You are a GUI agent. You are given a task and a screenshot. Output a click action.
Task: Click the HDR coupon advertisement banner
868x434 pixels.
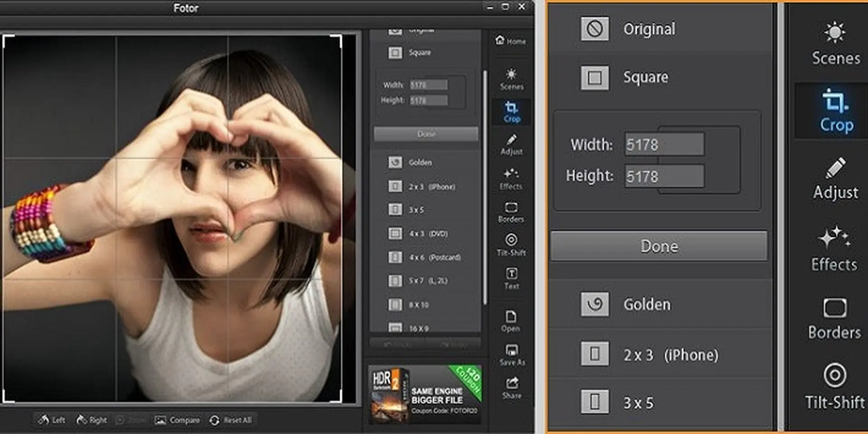425,394
